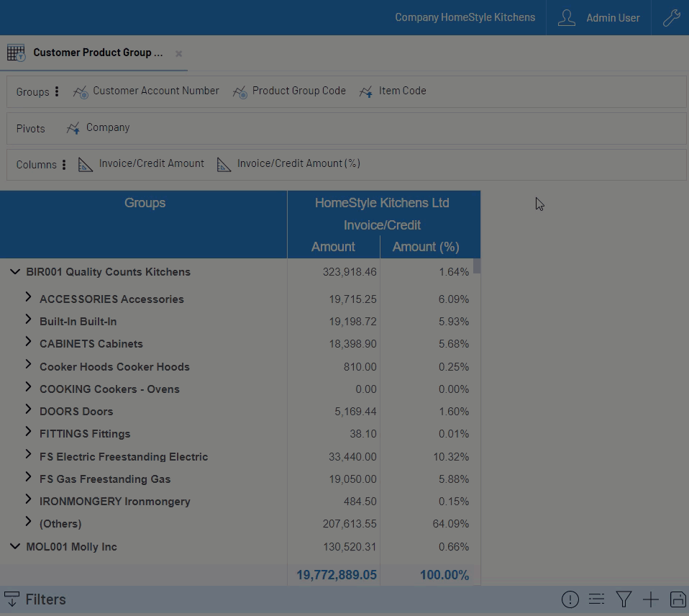Expand the ACCESSORIES Accessories group

pyautogui.click(x=29, y=297)
